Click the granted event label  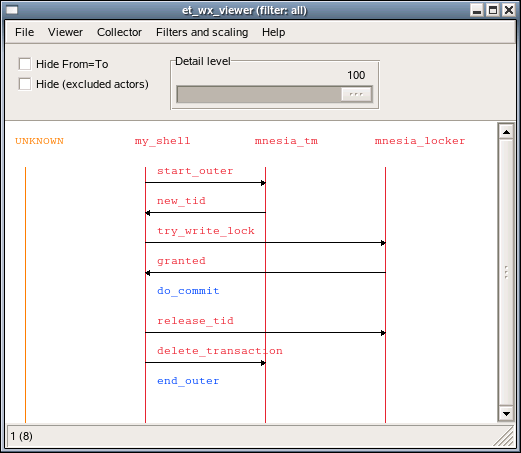coord(181,261)
